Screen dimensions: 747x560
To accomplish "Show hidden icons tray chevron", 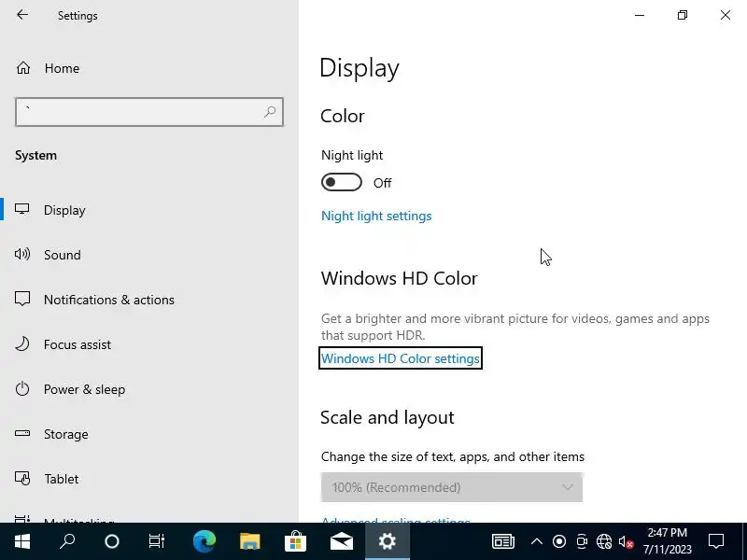I will pyautogui.click(x=536, y=541).
